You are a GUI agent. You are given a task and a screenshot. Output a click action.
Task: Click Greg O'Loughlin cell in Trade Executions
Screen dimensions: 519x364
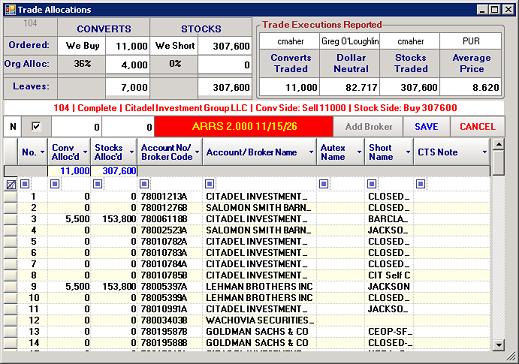point(350,41)
